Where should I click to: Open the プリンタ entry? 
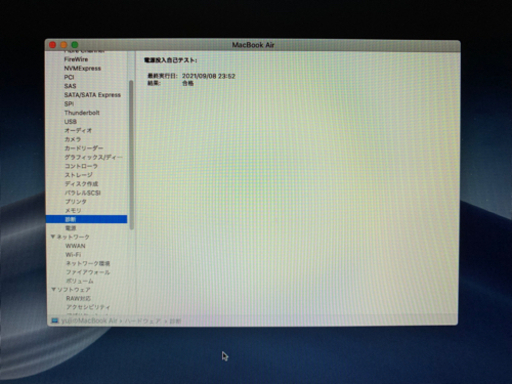click(x=75, y=202)
